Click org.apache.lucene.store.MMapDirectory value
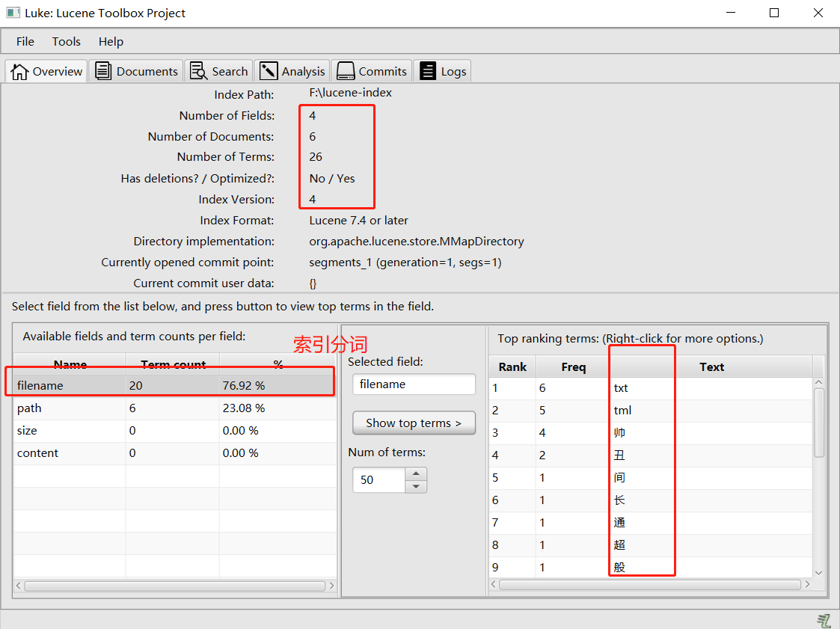Image resolution: width=840 pixels, height=629 pixels. coord(416,241)
